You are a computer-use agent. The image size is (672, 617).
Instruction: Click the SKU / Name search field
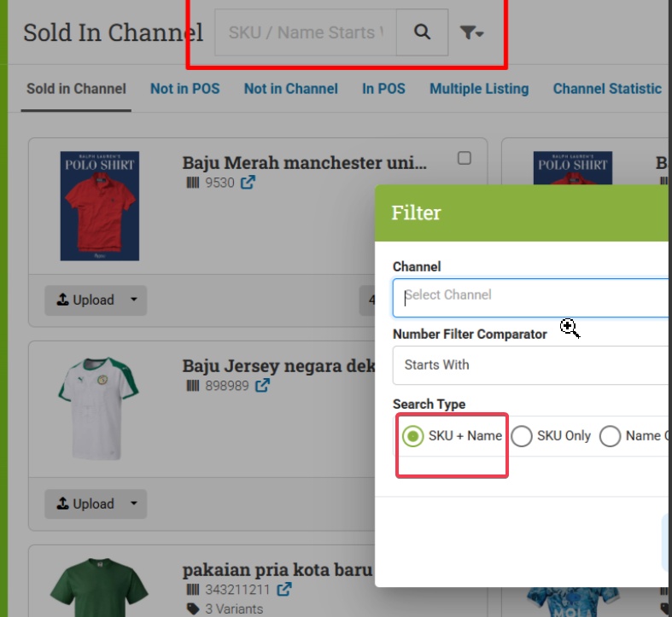click(306, 32)
